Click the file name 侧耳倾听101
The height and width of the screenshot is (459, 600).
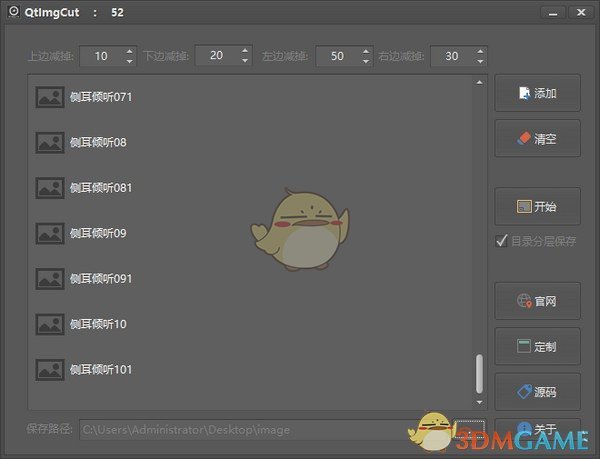[x=101, y=369]
